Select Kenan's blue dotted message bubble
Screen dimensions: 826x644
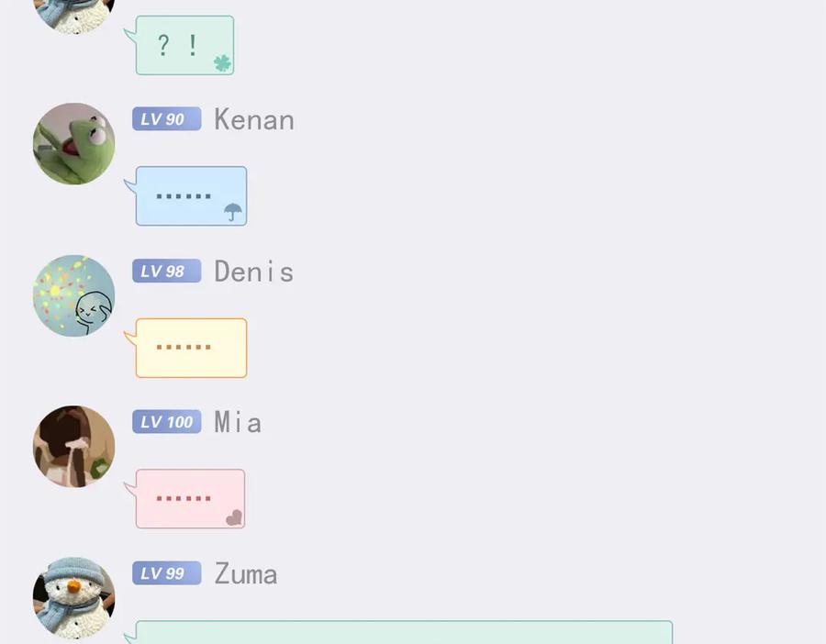[191, 196]
